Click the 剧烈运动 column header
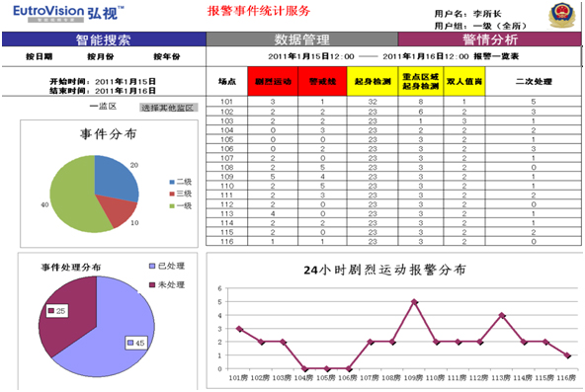The height and width of the screenshot is (392, 585). point(273,81)
